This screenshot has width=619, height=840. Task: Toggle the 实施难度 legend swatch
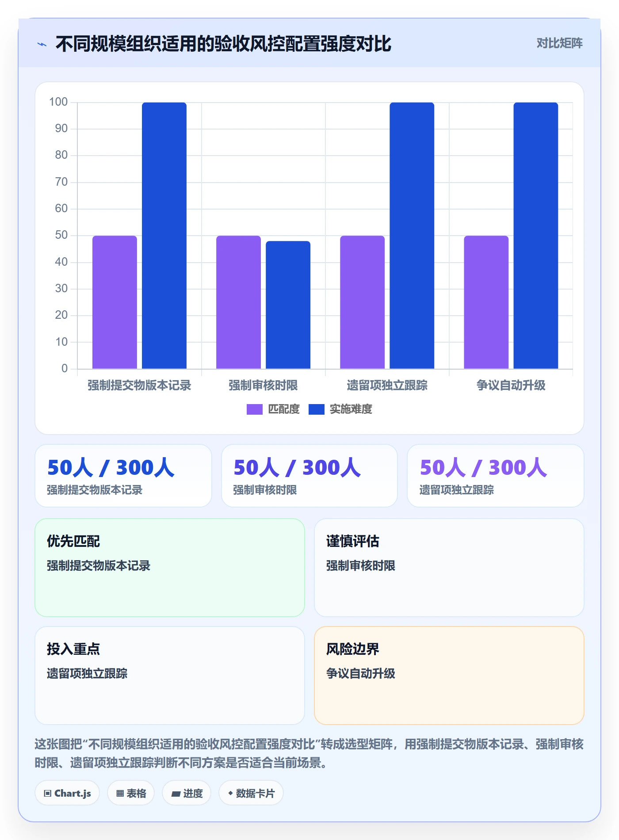click(317, 409)
